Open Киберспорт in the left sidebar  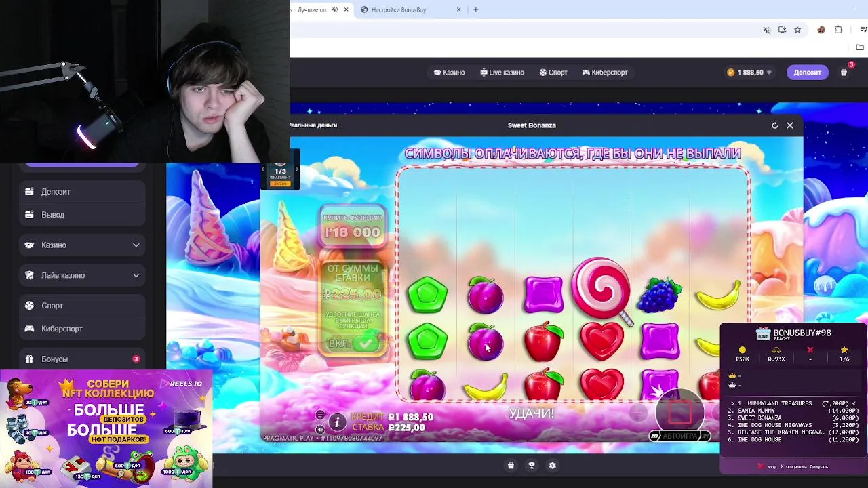pyautogui.click(x=82, y=329)
